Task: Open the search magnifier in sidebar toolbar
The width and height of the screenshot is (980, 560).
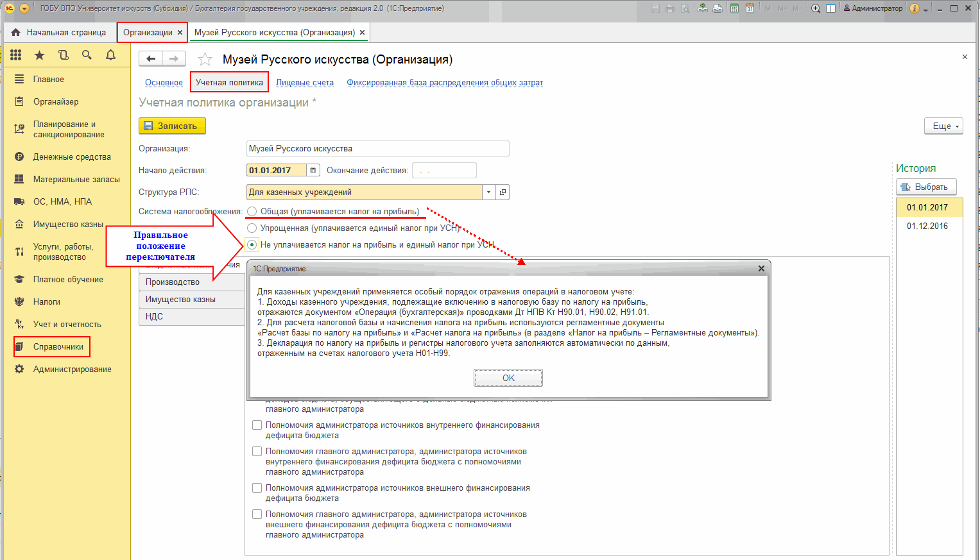Action: coord(87,55)
